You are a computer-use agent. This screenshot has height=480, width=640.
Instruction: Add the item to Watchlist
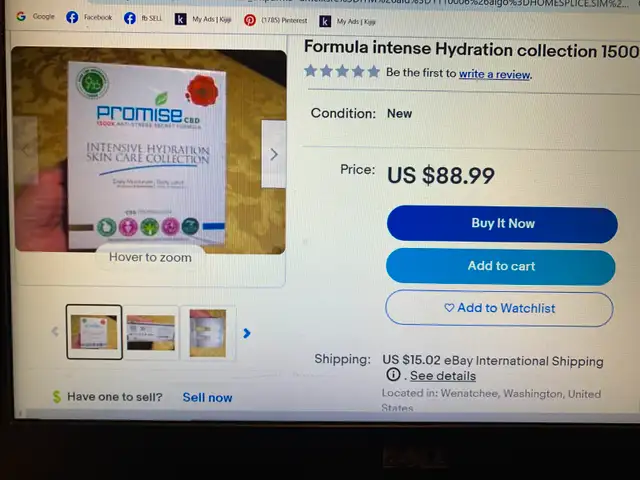[499, 308]
